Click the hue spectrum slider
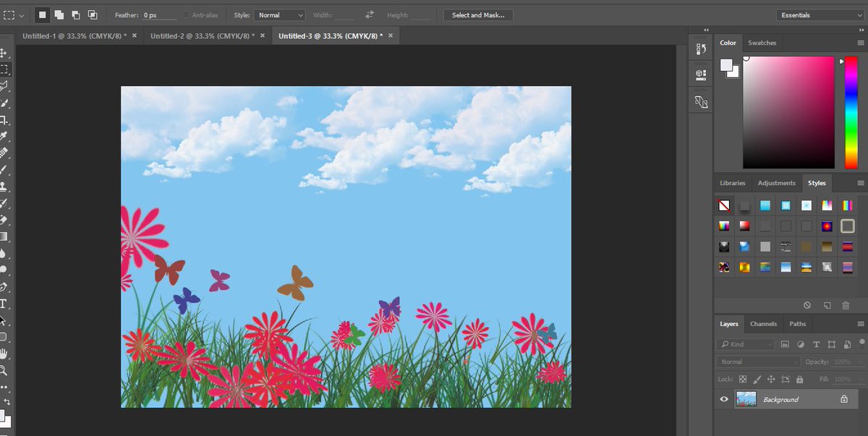This screenshot has width=868, height=436. 851,113
